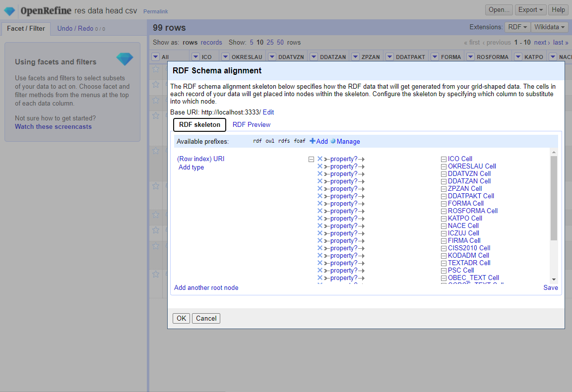Collapse the ICO Cell node
This screenshot has height=392, width=572.
pyautogui.click(x=444, y=159)
